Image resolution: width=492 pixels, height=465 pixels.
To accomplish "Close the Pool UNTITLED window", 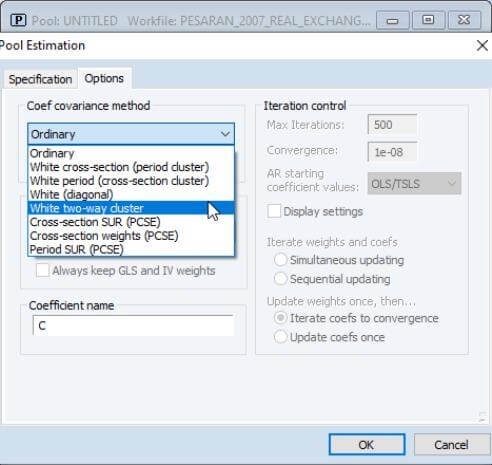I will tap(464, 20).
